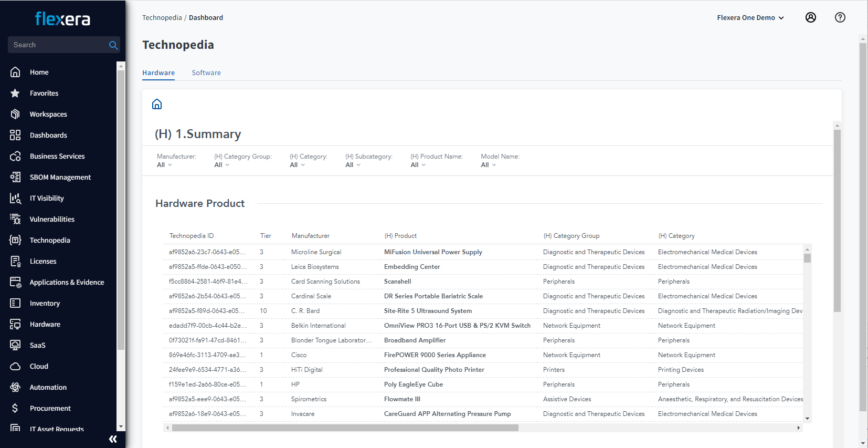
Task: Click inside the sidebar Search field
Action: (58, 45)
